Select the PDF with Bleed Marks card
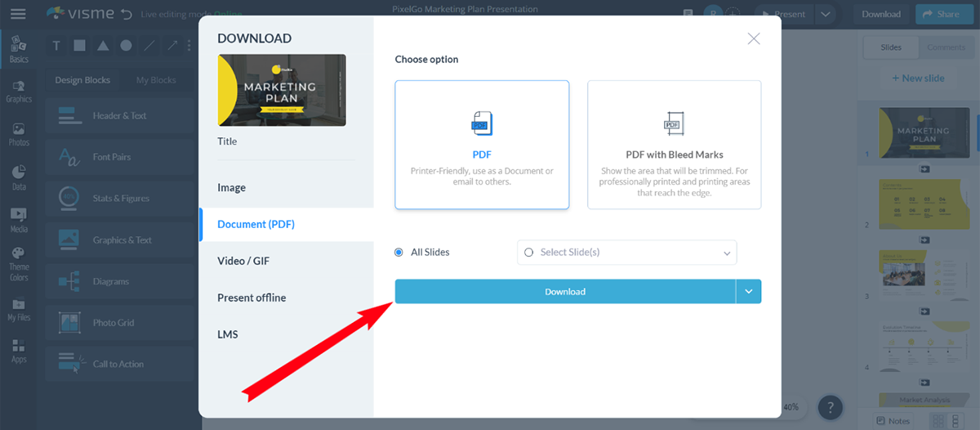The width and height of the screenshot is (980, 430). click(x=675, y=145)
